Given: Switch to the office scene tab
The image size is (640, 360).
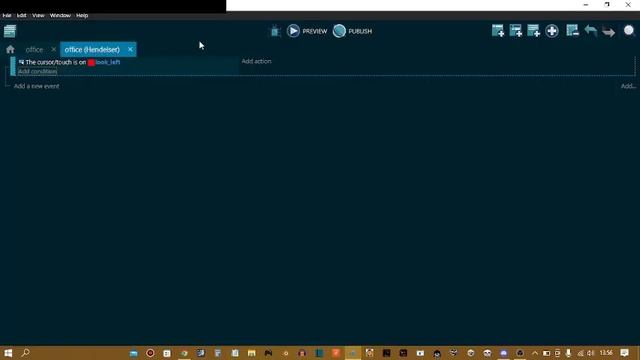Looking at the screenshot, I should (34, 49).
